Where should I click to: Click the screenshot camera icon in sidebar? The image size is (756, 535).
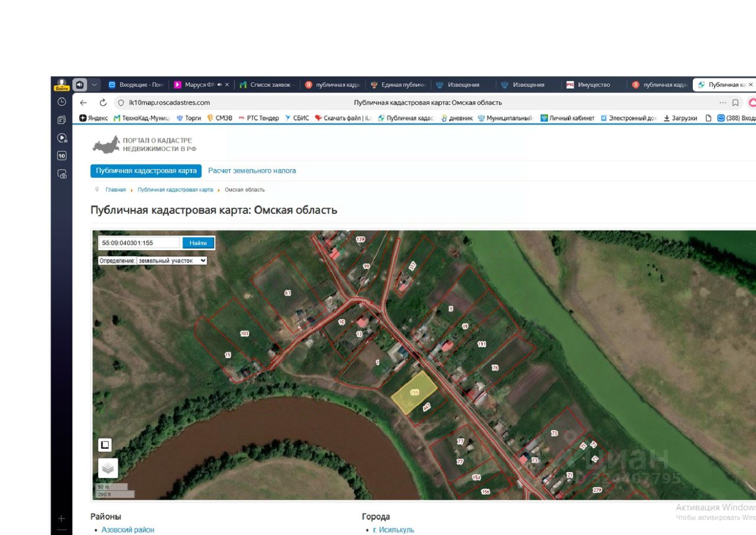(61, 174)
